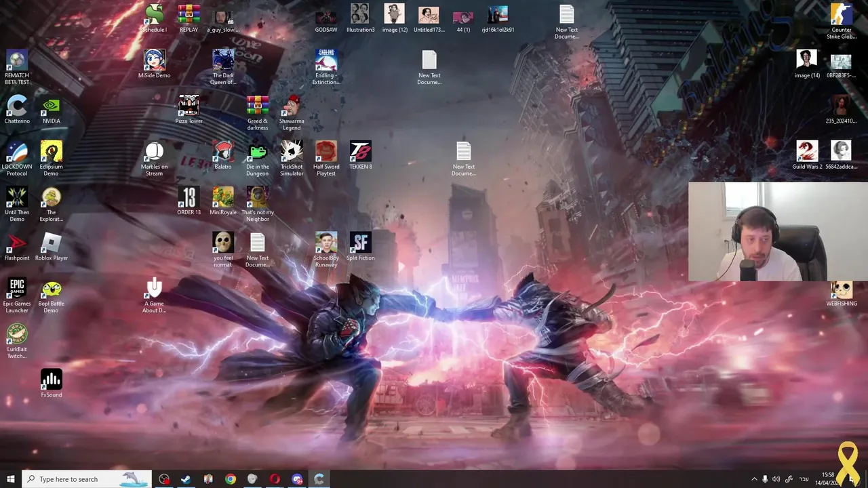The width and height of the screenshot is (868, 488).
Task: Open the rjd16k1ol2k91 image file
Action: [x=498, y=18]
